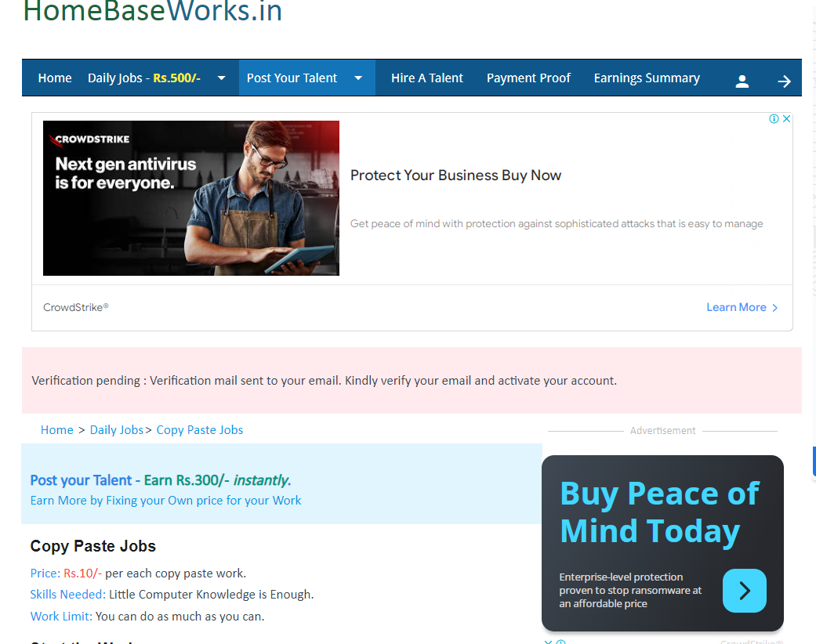Click the arrow button on Peace of Mind ad
Screen dimensions: 816x644
[744, 590]
